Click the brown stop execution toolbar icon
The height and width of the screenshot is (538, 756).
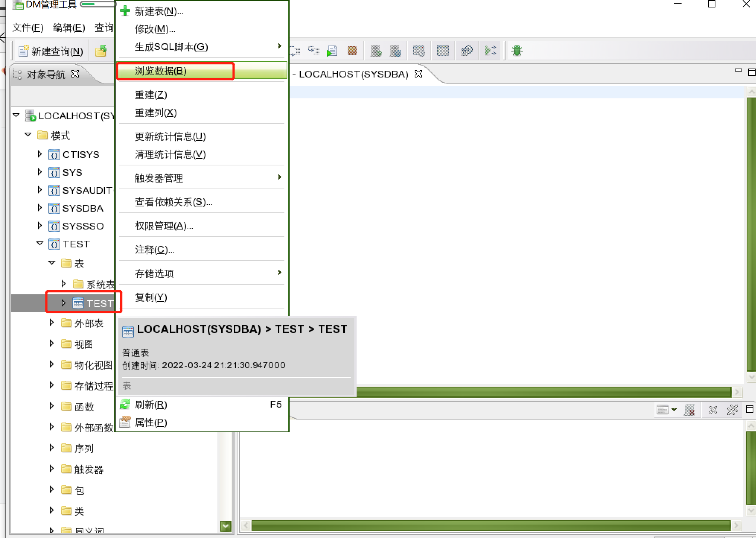pyautogui.click(x=352, y=50)
